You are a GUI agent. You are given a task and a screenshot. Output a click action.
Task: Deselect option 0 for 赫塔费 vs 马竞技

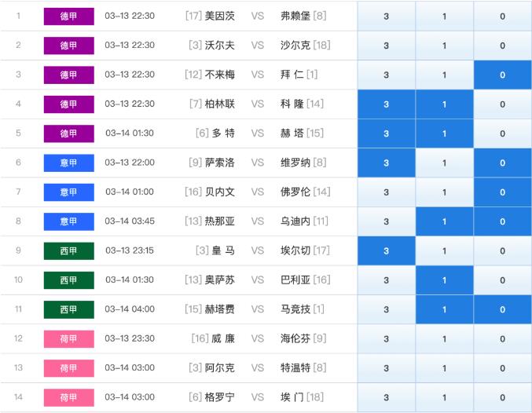[x=502, y=309]
